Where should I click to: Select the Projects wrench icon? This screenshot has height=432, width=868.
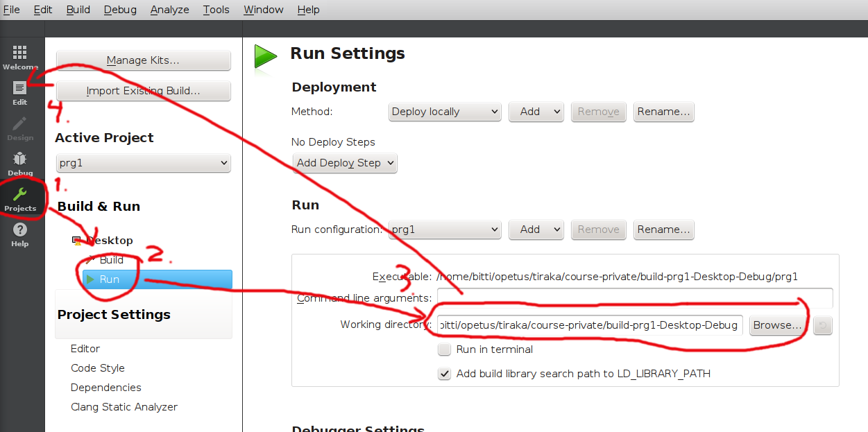click(20, 198)
